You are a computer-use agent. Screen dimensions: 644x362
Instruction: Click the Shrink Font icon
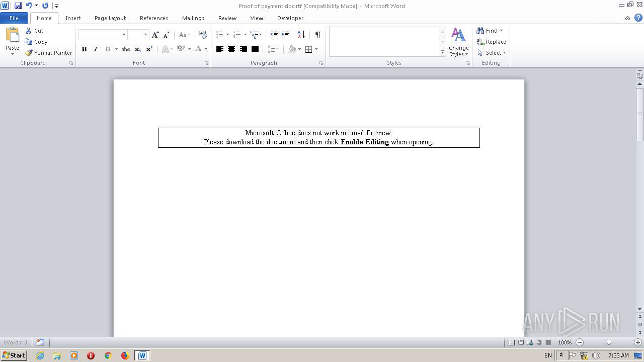(166, 35)
